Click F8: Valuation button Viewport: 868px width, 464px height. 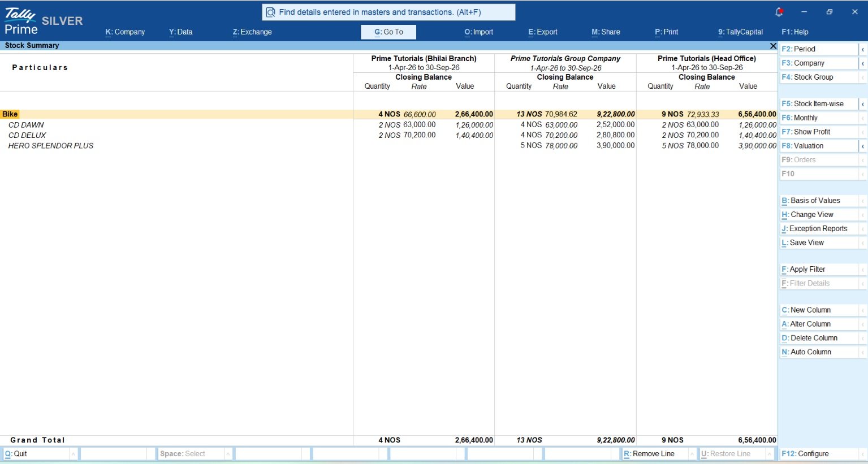click(819, 146)
